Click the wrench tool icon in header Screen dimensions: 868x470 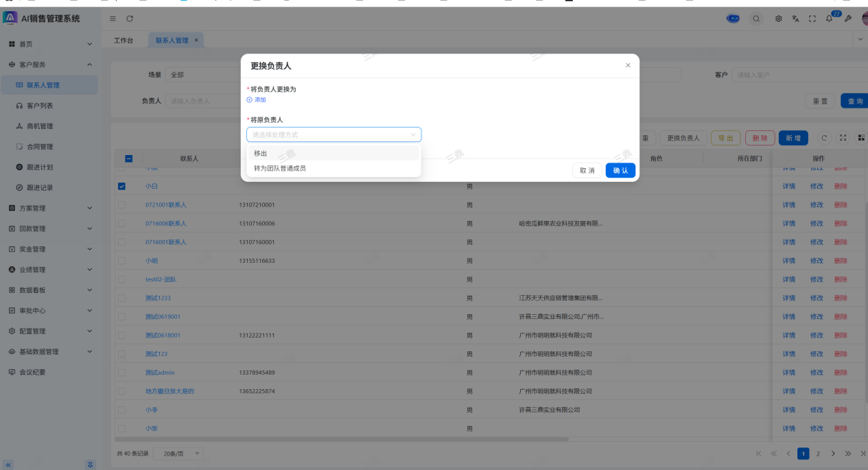pyautogui.click(x=847, y=19)
